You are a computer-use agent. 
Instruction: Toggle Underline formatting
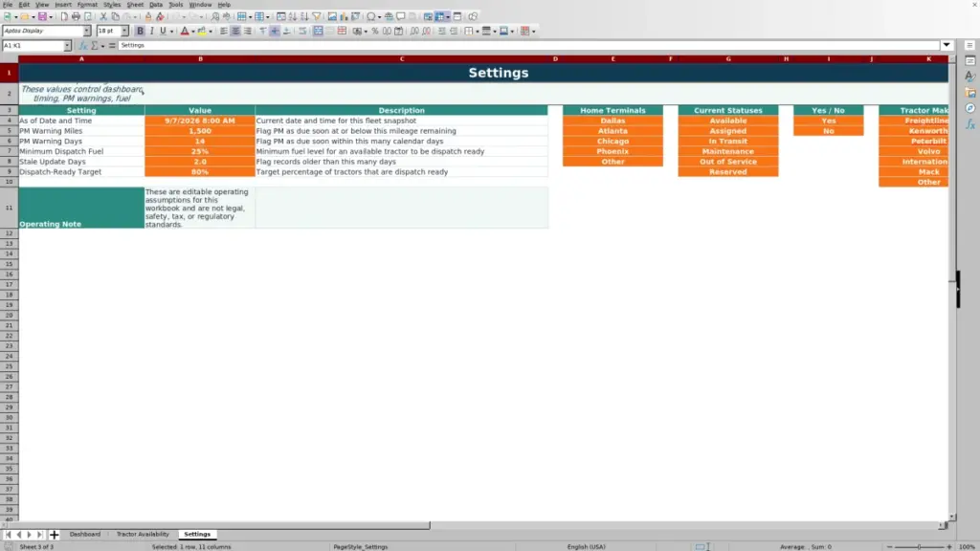click(x=163, y=31)
